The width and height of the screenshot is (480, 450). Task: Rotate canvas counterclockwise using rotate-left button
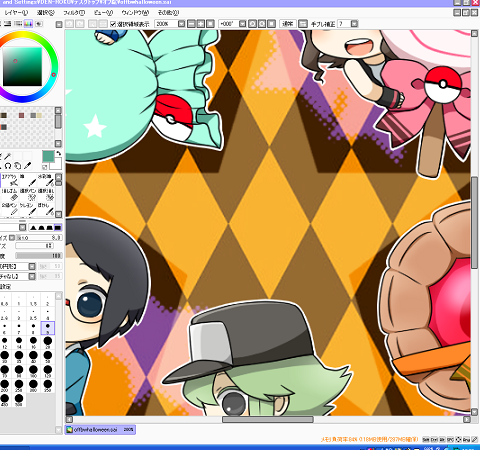point(253,24)
